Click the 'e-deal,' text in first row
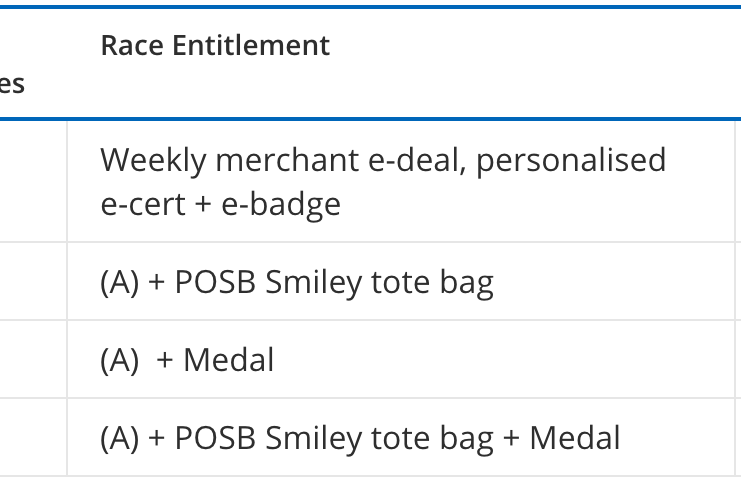This screenshot has height=483, width=741. (417, 161)
